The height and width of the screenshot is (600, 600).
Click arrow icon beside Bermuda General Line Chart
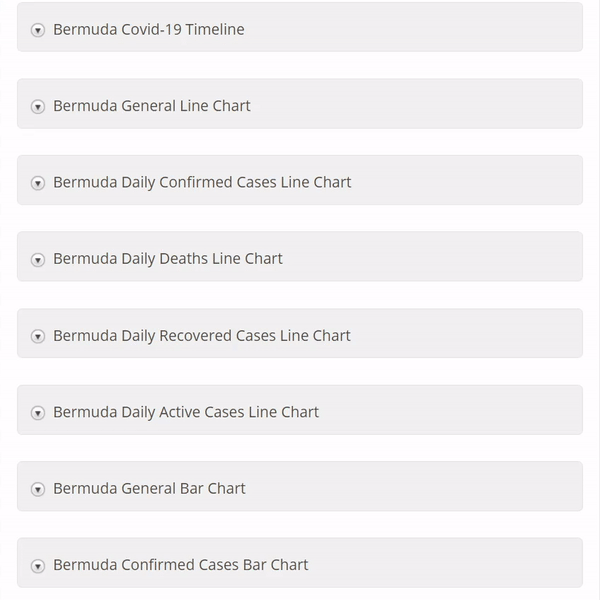pyautogui.click(x=38, y=107)
